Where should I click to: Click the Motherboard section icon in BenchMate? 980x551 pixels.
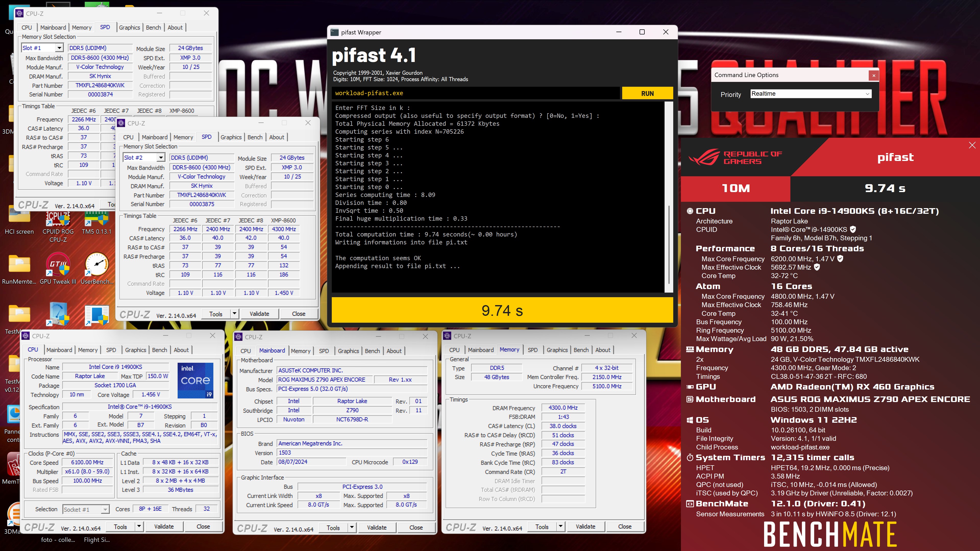pyautogui.click(x=690, y=399)
